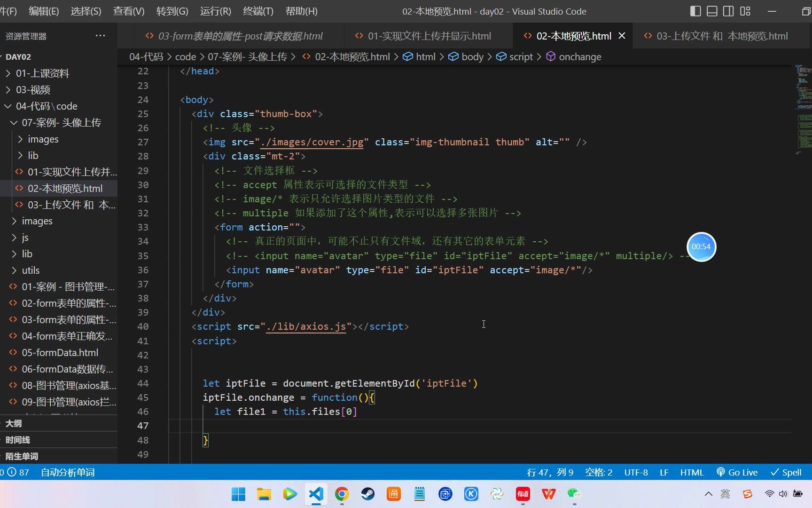This screenshot has width=812, height=508.
Task: Expand the js folder
Action: click(x=59, y=238)
